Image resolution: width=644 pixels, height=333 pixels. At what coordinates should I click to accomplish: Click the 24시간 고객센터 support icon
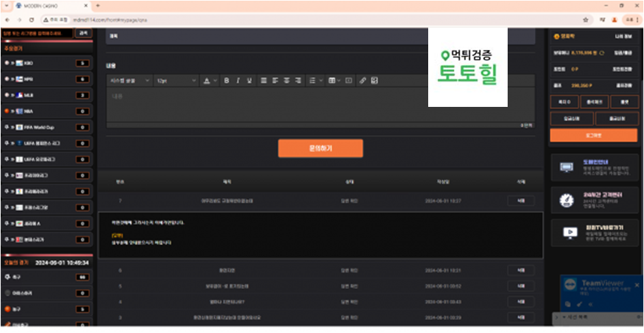[566, 199]
